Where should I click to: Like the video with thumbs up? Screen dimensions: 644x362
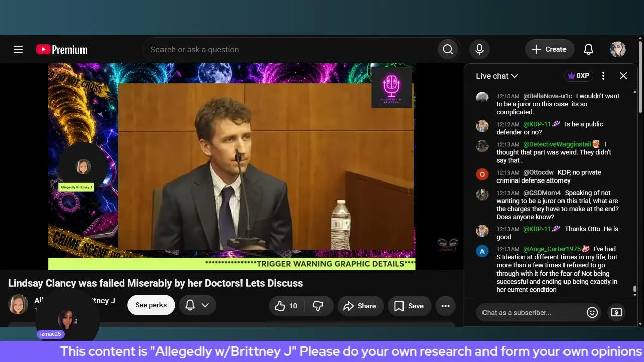click(286, 306)
